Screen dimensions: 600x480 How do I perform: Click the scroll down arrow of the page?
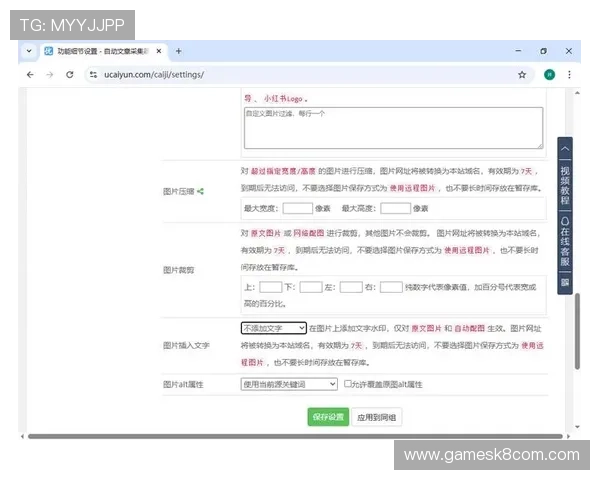click(x=577, y=427)
